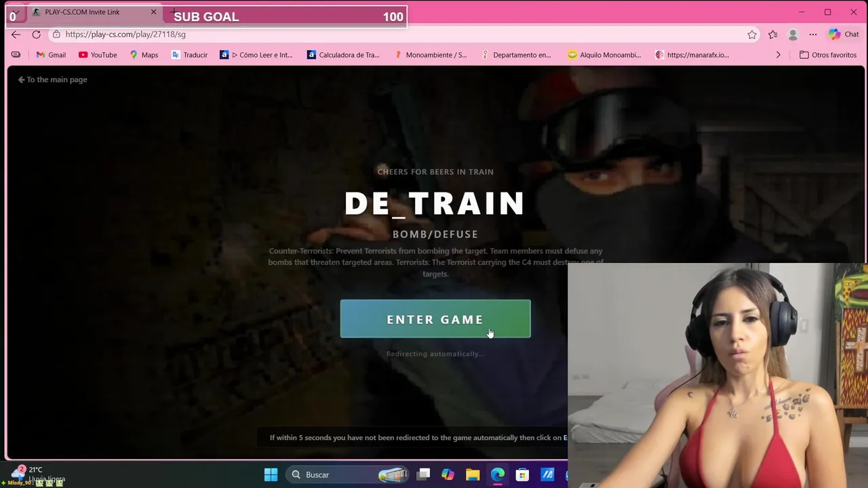
Task: Expand bookmarks overflow chevron
Action: tap(778, 55)
